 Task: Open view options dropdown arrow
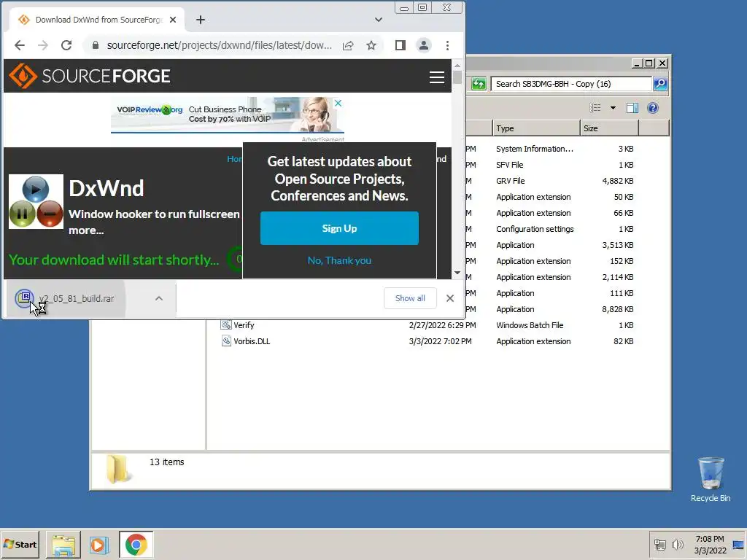(x=613, y=108)
